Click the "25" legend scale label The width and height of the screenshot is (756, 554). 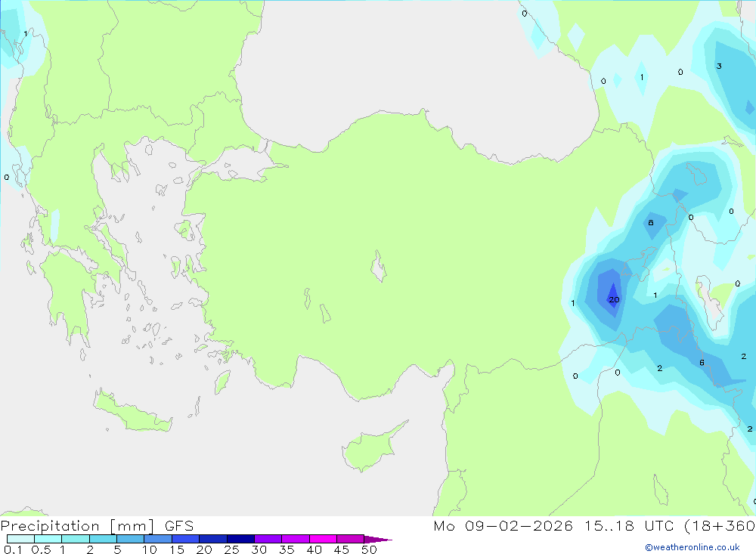click(x=231, y=549)
